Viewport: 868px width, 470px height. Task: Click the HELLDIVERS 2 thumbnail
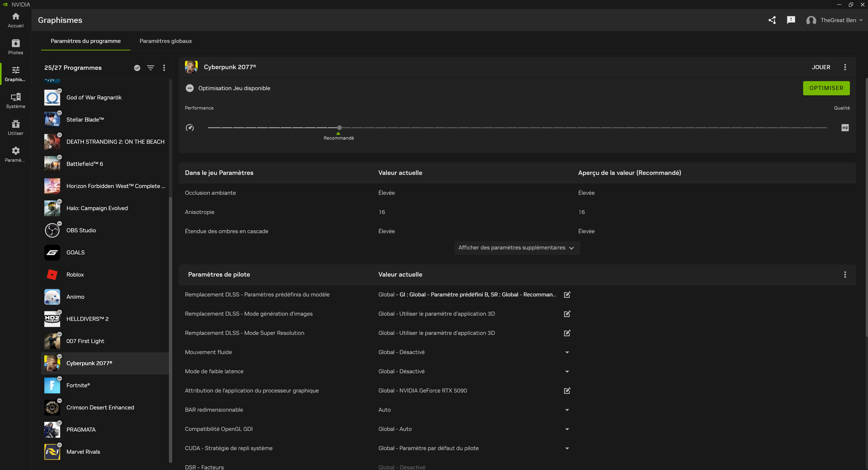click(x=52, y=319)
